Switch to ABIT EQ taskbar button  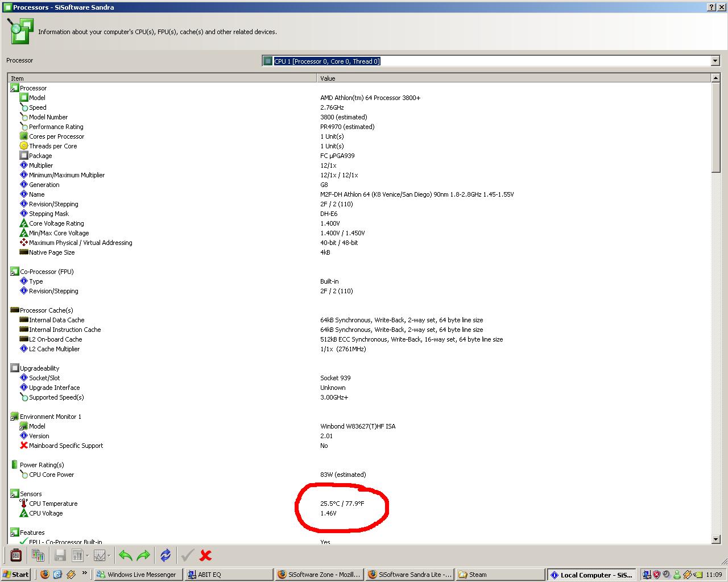[229, 575]
